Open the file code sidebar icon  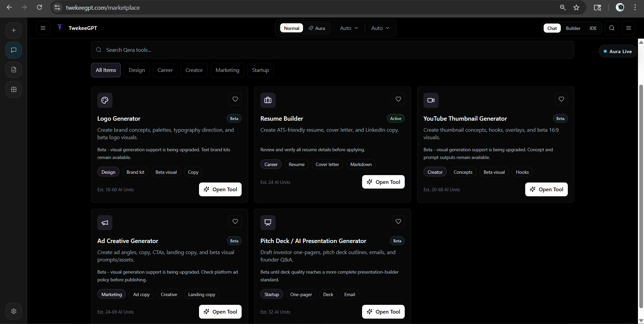(x=14, y=70)
